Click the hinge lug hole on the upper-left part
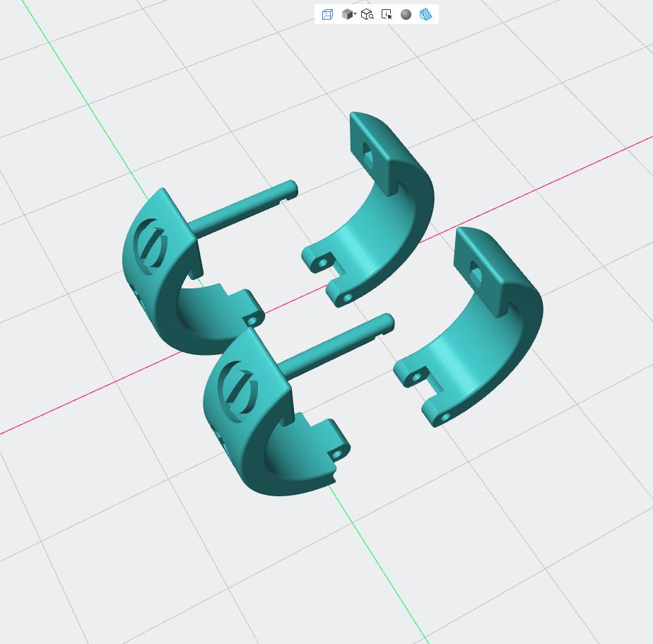 click(x=252, y=321)
